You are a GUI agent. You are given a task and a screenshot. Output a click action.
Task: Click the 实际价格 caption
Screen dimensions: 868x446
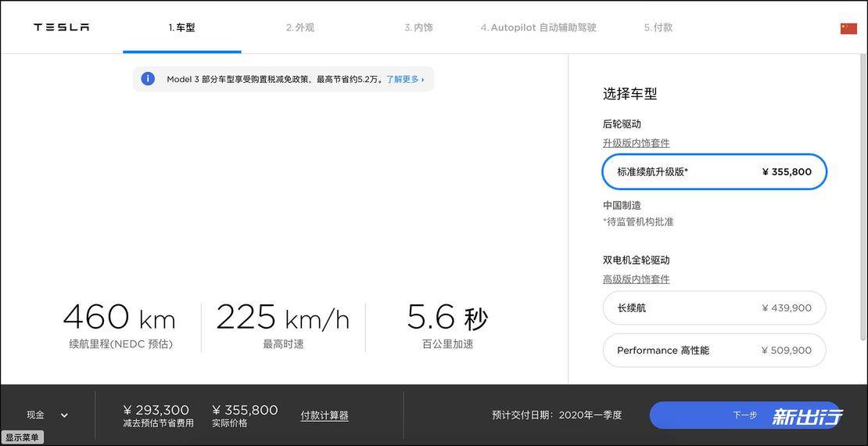(x=229, y=423)
